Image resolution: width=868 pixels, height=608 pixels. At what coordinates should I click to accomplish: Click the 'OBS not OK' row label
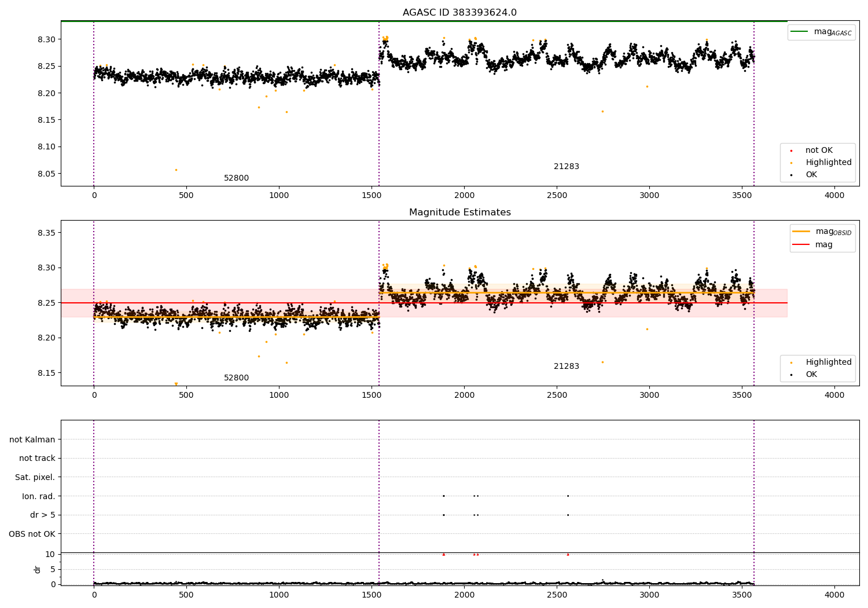pyautogui.click(x=32, y=534)
